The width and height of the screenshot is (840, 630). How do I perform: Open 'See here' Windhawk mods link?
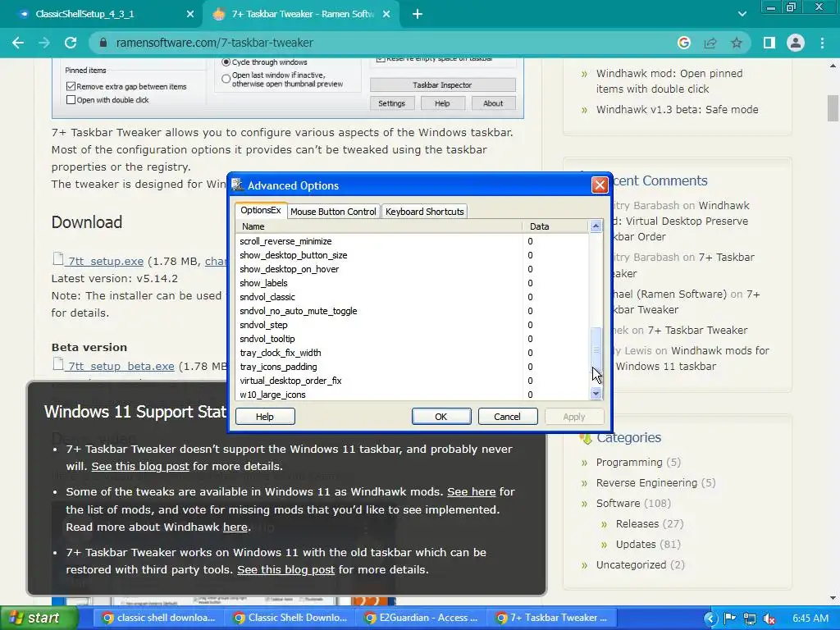pos(472,491)
